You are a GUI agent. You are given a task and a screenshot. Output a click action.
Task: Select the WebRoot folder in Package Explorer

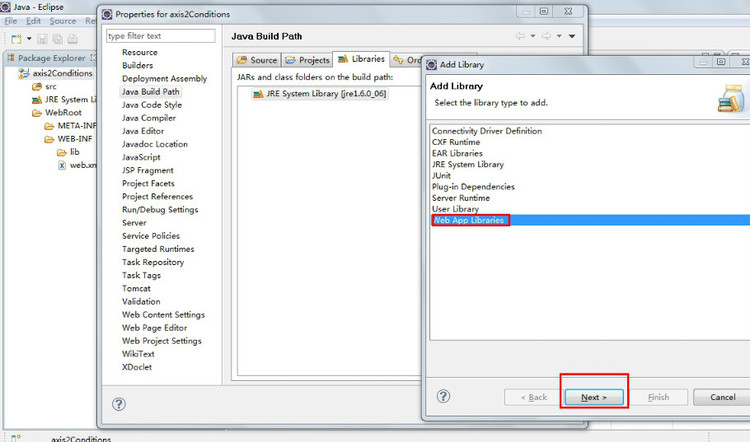(x=63, y=112)
